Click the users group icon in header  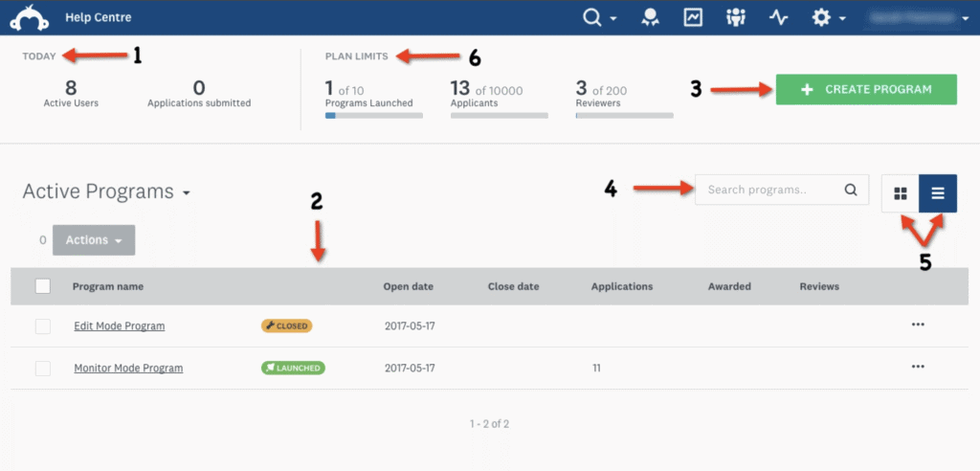click(x=736, y=17)
